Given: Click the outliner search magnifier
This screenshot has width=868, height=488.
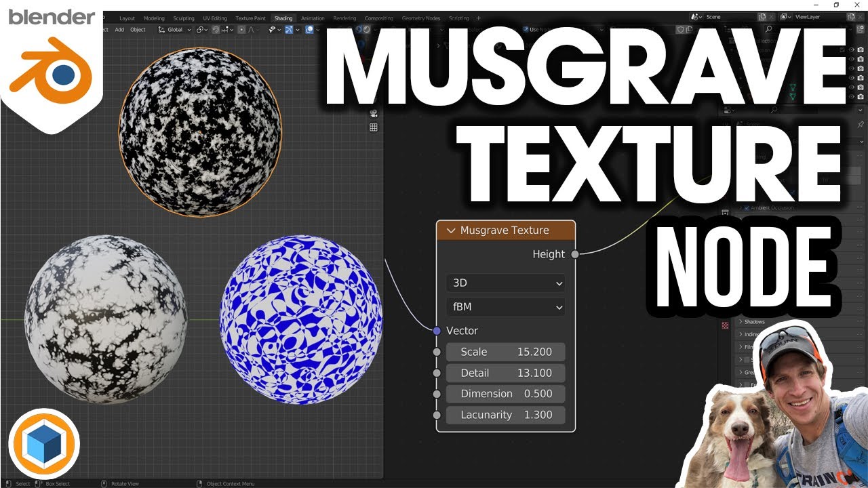Looking at the screenshot, I should click(x=768, y=29).
